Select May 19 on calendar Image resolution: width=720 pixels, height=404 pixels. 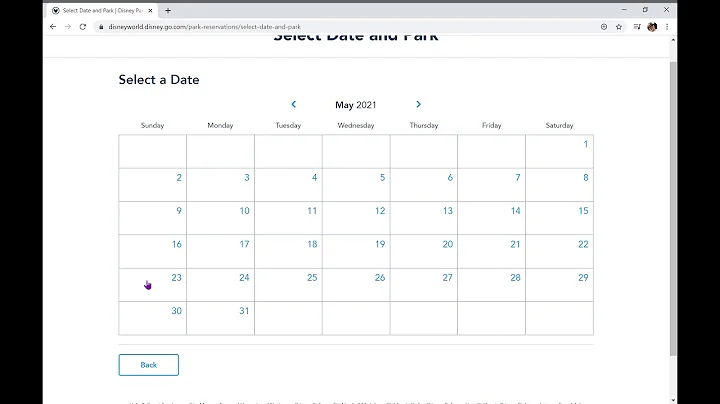(x=356, y=252)
